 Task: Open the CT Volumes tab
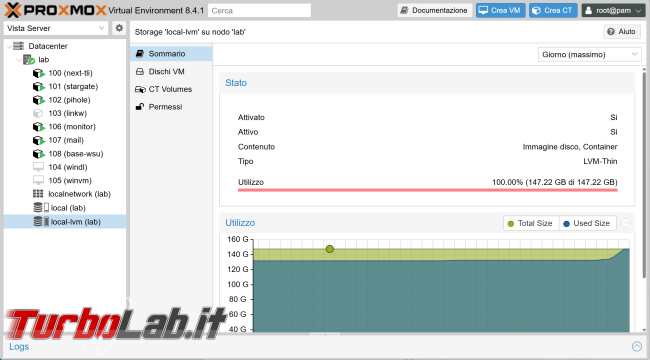[171, 89]
